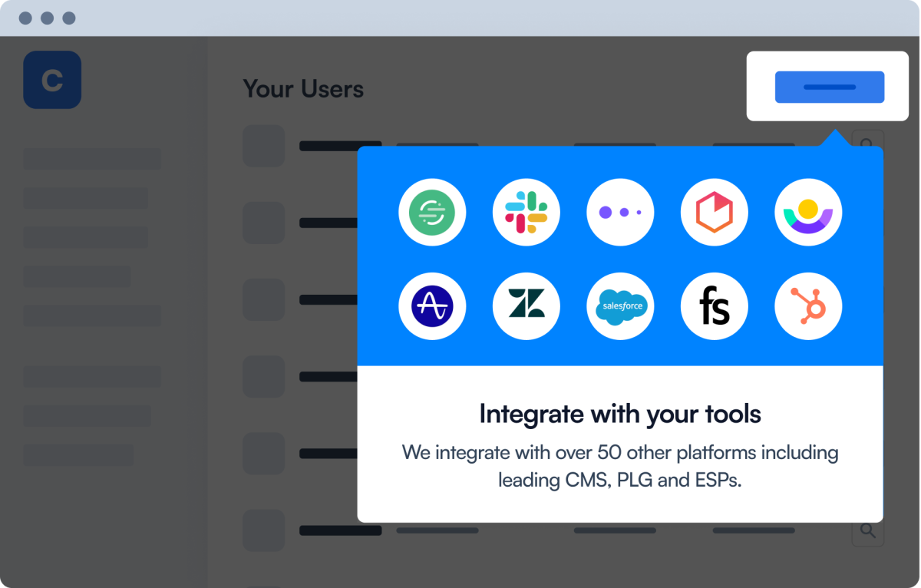Click the purple three-dots integration icon
Image resolution: width=921 pixels, height=588 pixels.
[620, 213]
